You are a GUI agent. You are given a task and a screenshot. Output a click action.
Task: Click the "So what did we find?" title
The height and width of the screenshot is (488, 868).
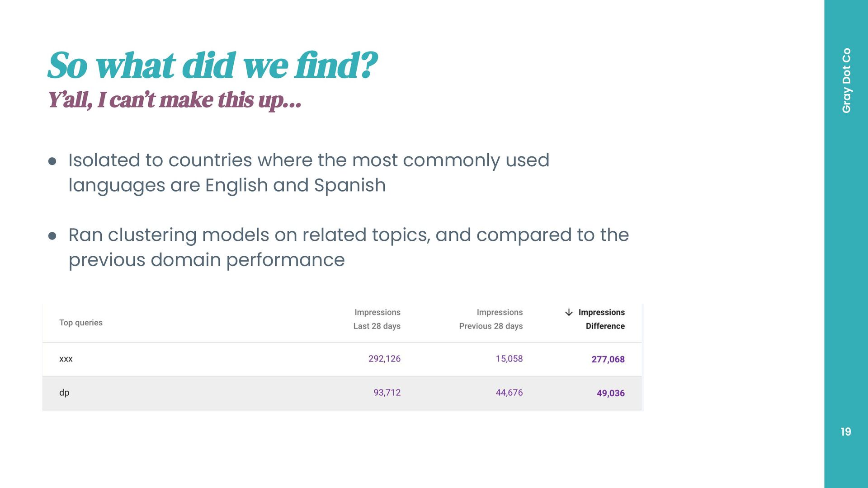coord(212,66)
